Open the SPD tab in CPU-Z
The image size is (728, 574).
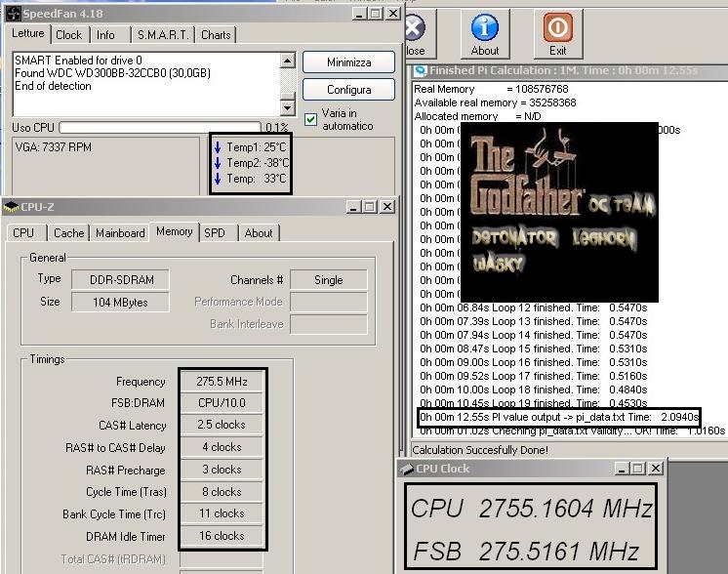tap(215, 232)
